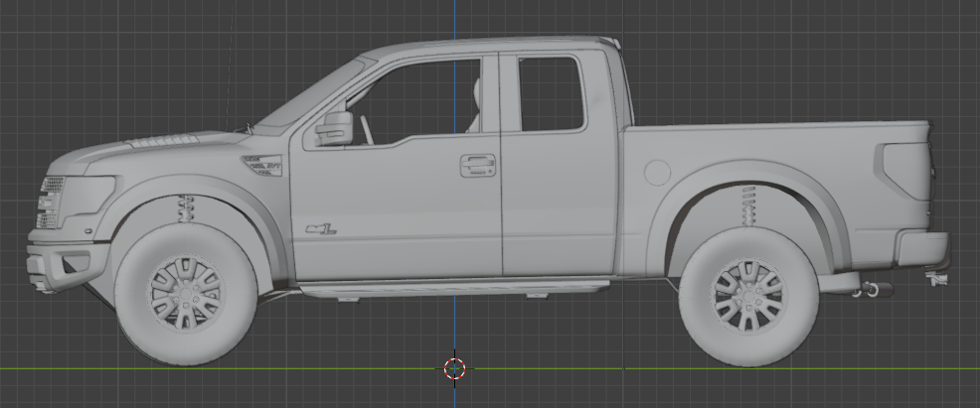Image resolution: width=980 pixels, height=408 pixels.
Task: Select the front suspension coil spring
Action: [186, 209]
